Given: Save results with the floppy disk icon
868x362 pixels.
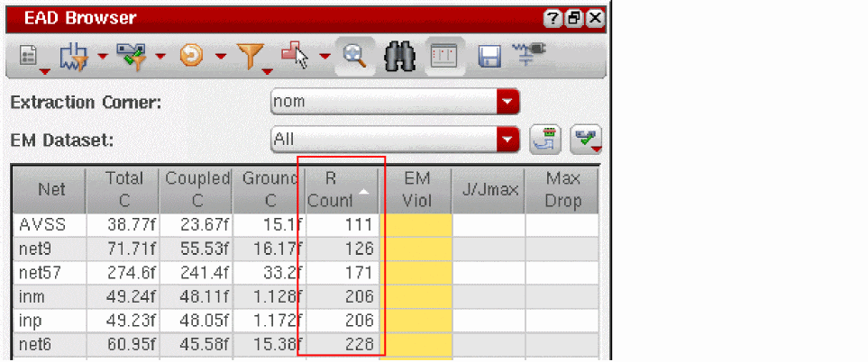Looking at the screenshot, I should 489,57.
